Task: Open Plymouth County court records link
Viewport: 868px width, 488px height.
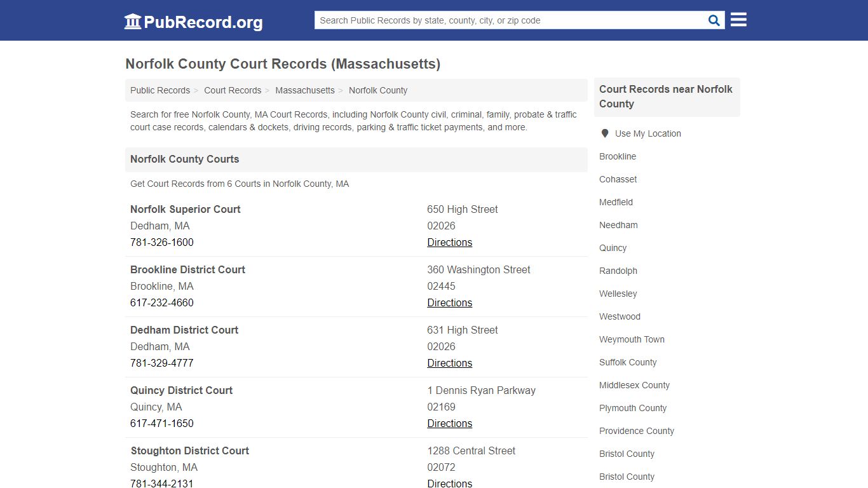Action: [633, 408]
